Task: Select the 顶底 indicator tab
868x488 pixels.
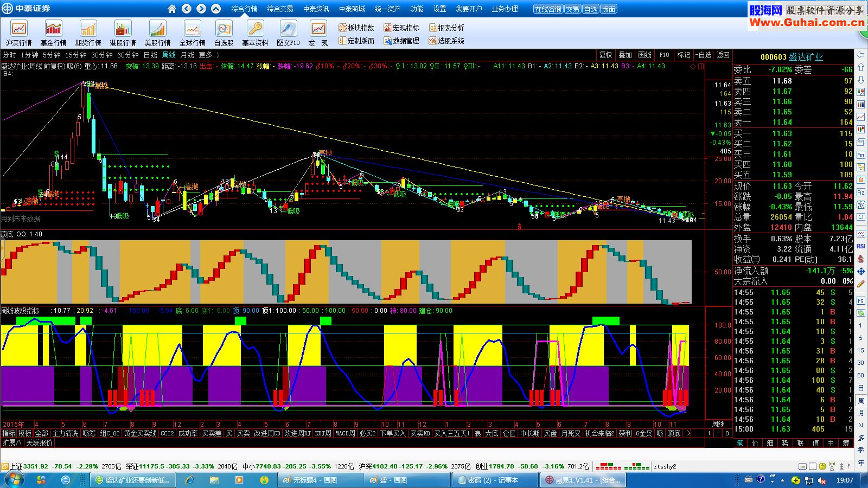Action: click(x=674, y=433)
